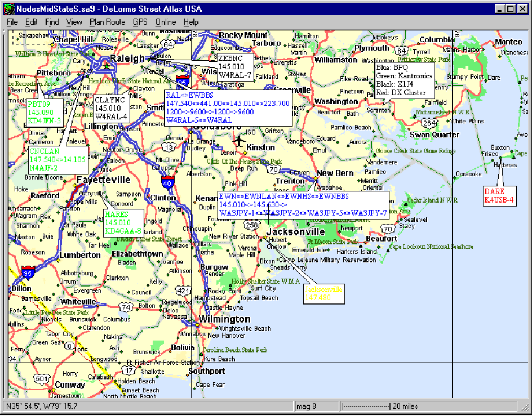Click the New Bern city label
The width and height of the screenshot is (532, 416).
pyautogui.click(x=335, y=173)
